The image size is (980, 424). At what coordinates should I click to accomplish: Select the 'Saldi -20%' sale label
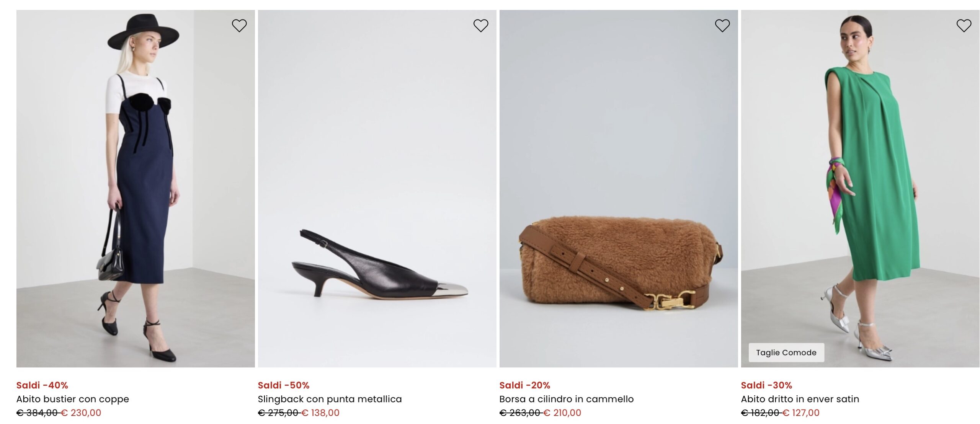point(524,385)
